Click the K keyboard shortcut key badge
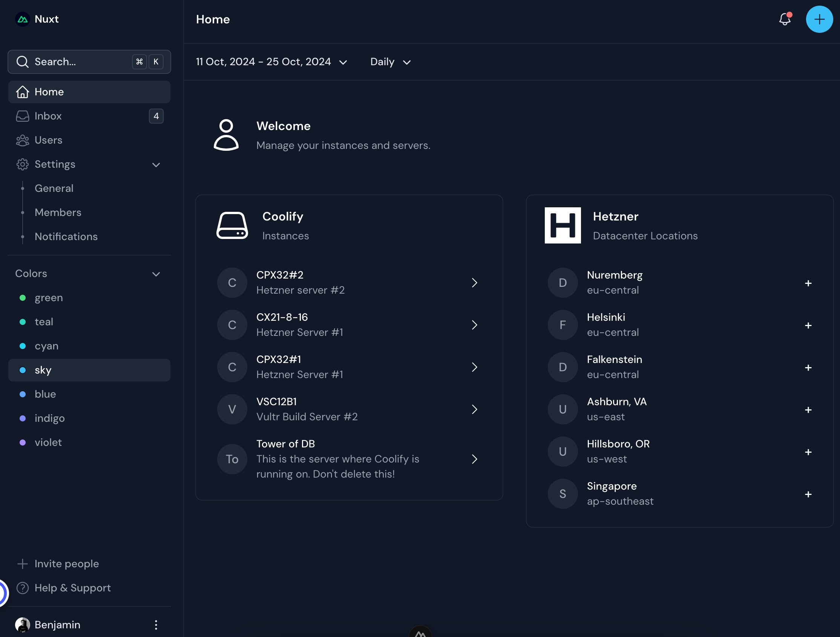 pyautogui.click(x=156, y=61)
